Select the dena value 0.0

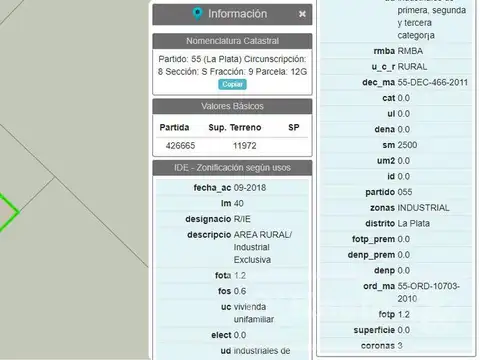point(403,129)
